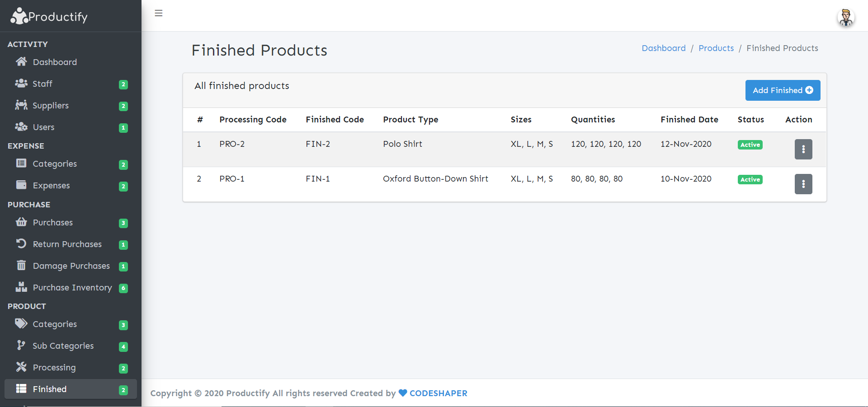Select the Finished menu item in sidebar
Viewport: 868px width, 407px height.
(50, 388)
